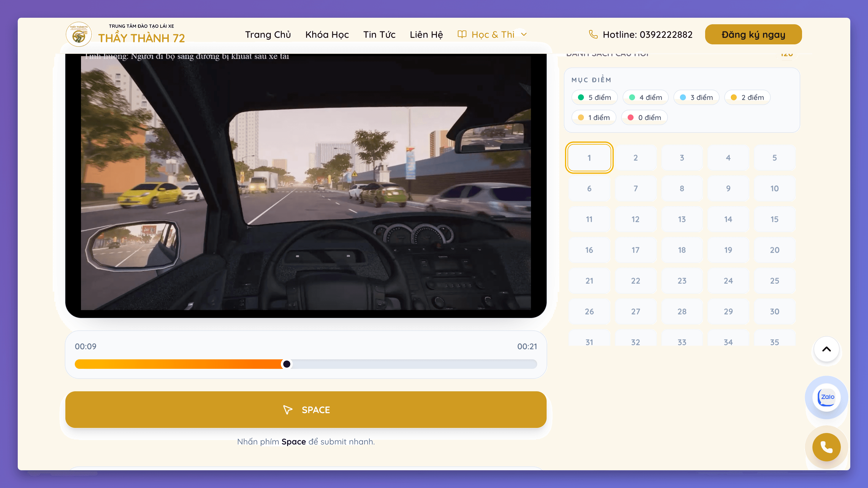Click the 5 điểm legend chip
This screenshot has height=488, width=868.
[595, 97]
